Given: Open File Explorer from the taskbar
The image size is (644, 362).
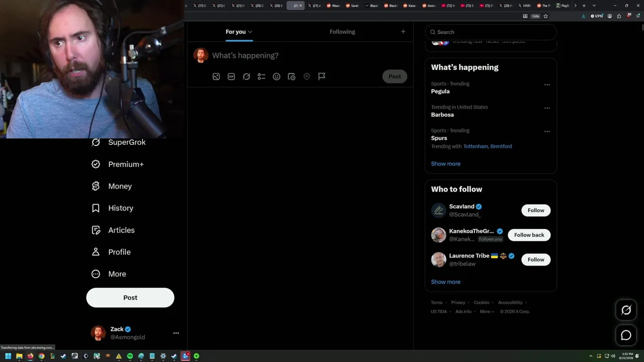Looking at the screenshot, I should point(19,356).
